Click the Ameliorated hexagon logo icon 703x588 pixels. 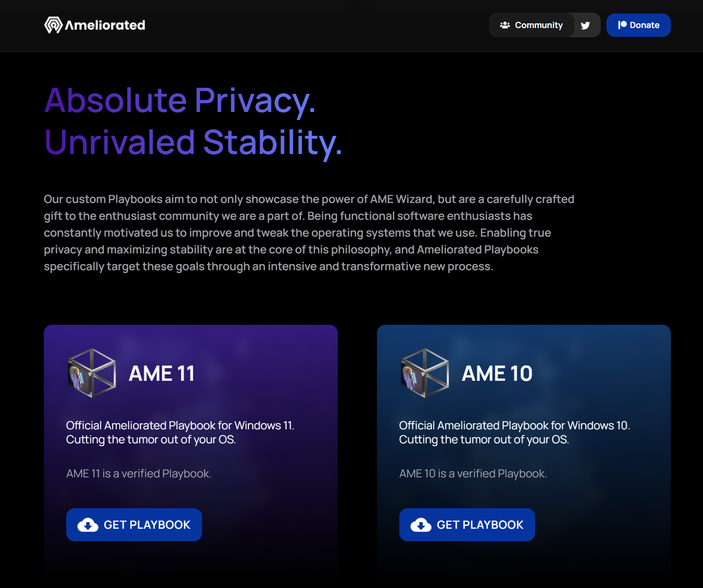tap(53, 25)
